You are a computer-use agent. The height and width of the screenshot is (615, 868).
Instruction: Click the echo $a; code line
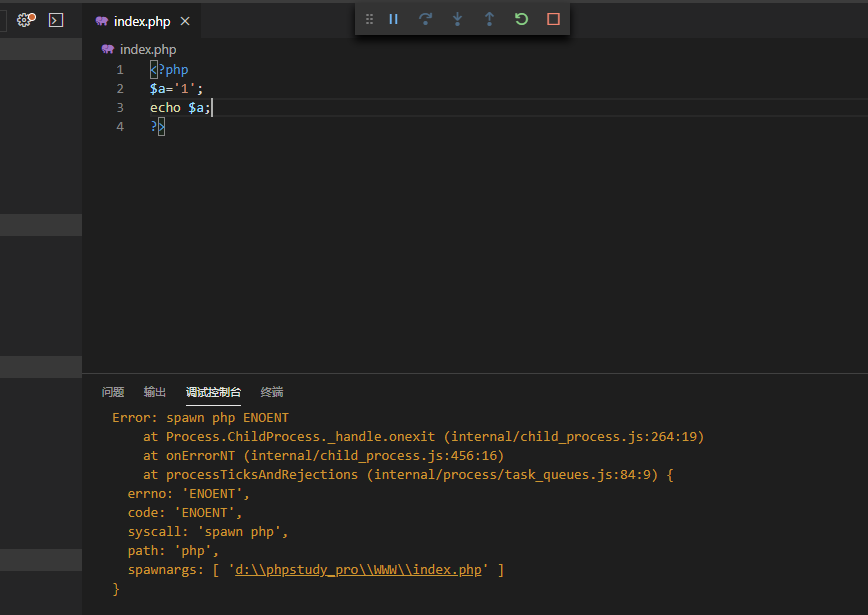point(180,107)
